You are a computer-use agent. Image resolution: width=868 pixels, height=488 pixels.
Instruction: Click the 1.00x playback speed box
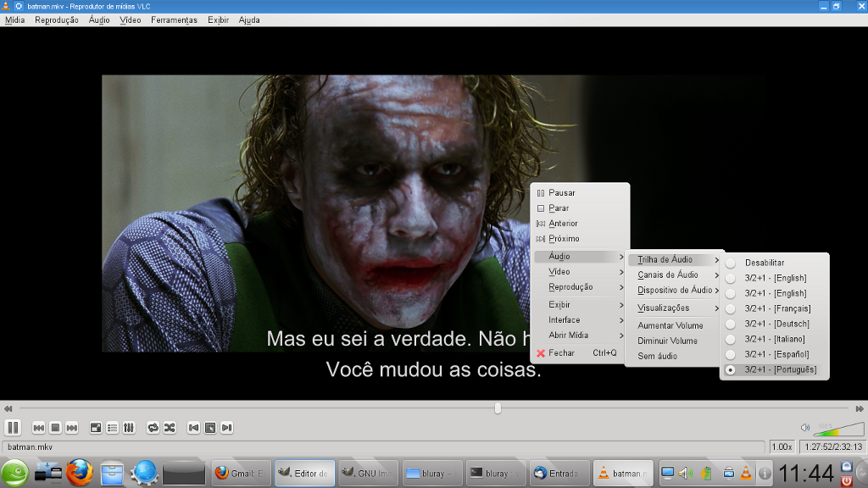pyautogui.click(x=782, y=446)
